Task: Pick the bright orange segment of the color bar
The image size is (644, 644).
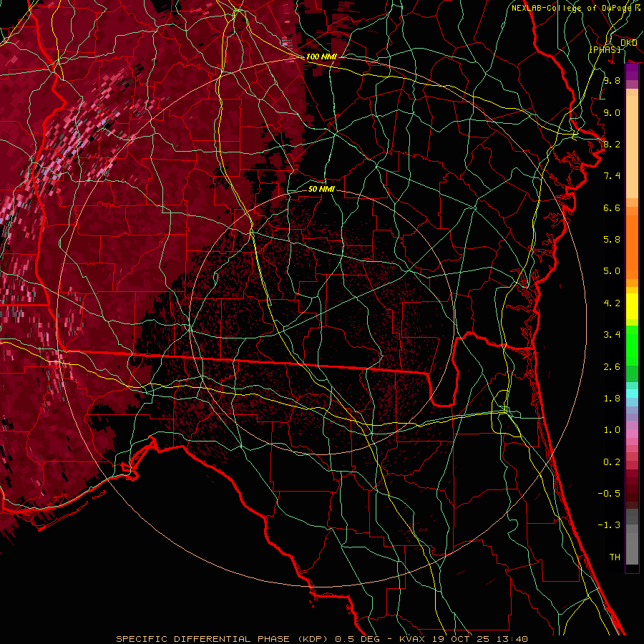Action: coord(632,246)
